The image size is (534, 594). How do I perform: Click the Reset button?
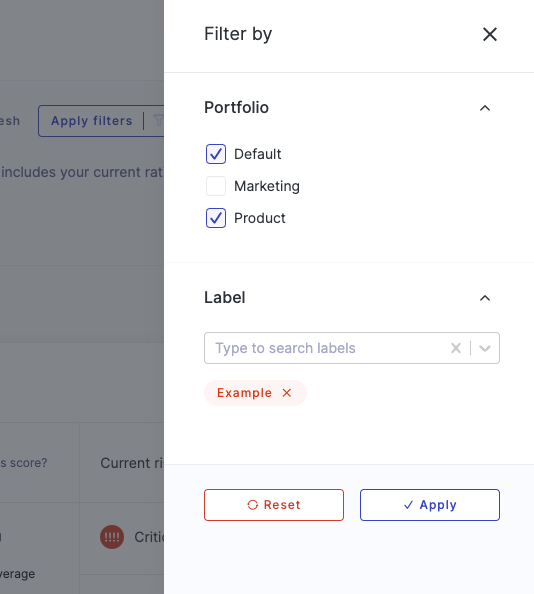(x=274, y=505)
